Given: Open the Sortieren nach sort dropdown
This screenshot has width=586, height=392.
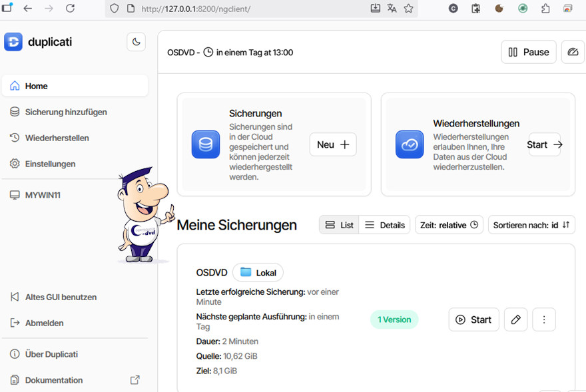Looking at the screenshot, I should coord(531,225).
